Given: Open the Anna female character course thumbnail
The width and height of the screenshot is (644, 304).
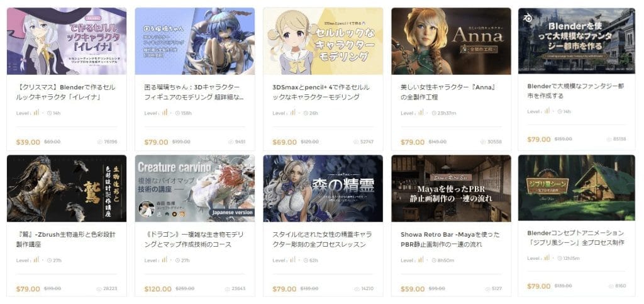Looking at the screenshot, I should pos(451,41).
